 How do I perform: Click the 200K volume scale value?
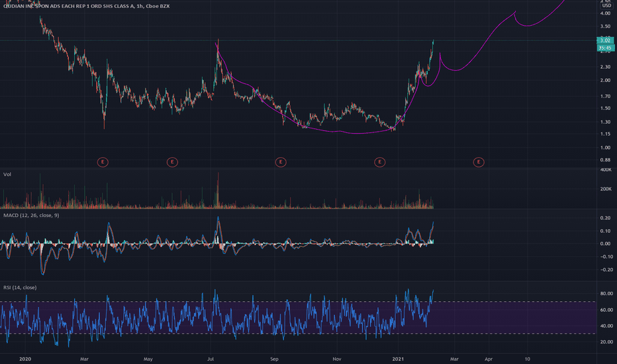pos(606,189)
